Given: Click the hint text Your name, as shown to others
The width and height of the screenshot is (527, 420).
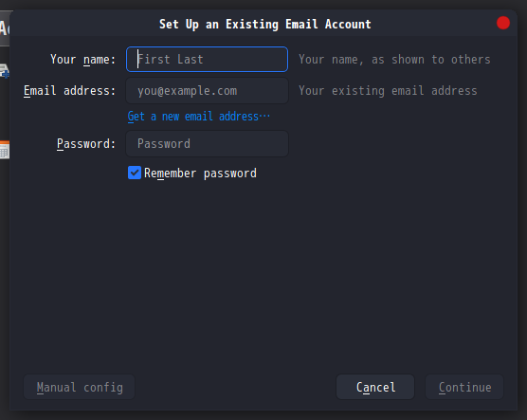Looking at the screenshot, I should tap(394, 60).
